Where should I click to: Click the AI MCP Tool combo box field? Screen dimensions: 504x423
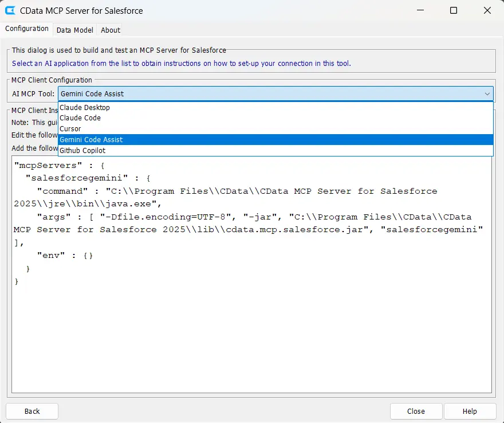[269, 93]
